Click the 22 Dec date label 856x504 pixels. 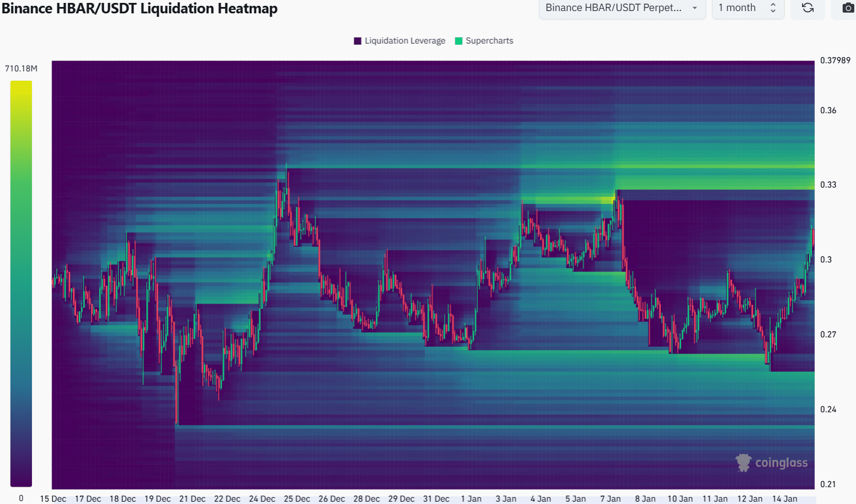tap(227, 499)
